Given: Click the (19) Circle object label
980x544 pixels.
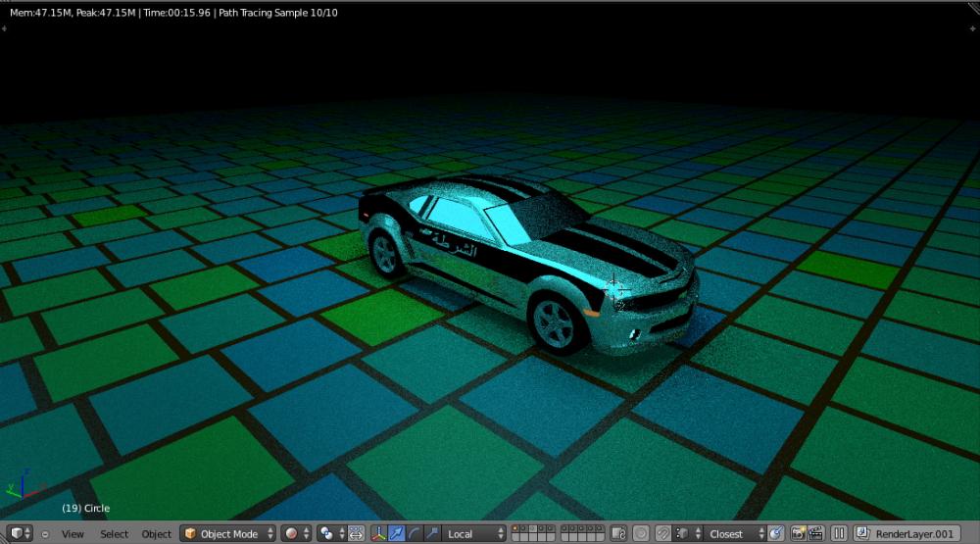Looking at the screenshot, I should (85, 509).
